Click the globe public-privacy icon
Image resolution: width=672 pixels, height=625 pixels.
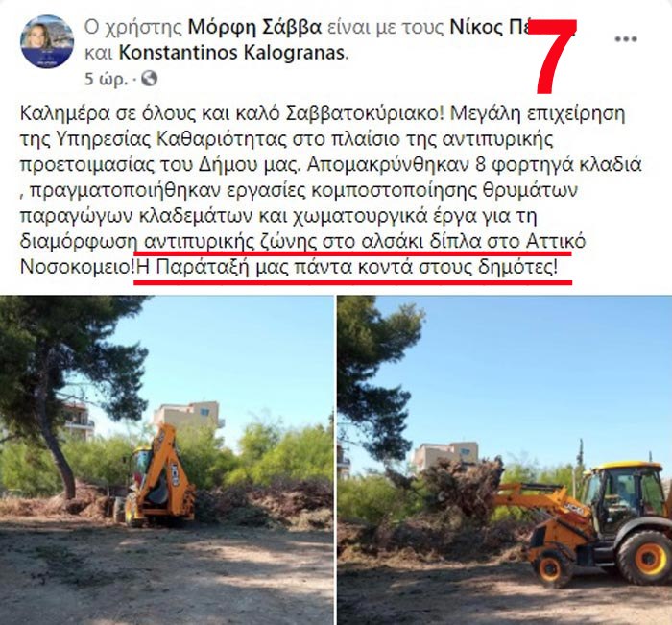point(149,79)
